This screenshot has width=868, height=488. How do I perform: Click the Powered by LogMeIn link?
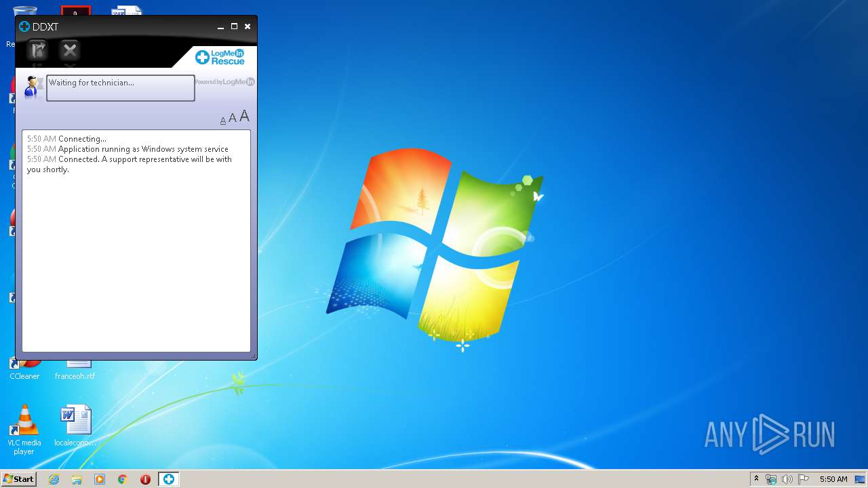(x=224, y=82)
